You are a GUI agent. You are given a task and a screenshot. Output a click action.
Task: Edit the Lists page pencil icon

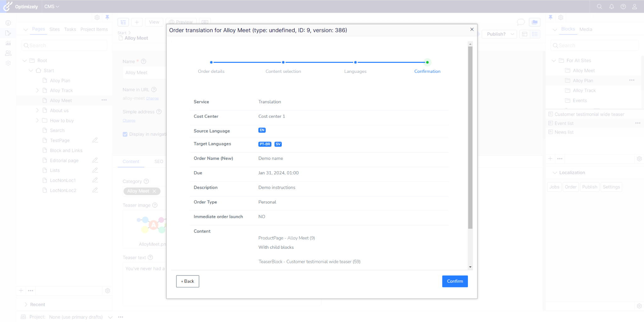[x=95, y=170]
